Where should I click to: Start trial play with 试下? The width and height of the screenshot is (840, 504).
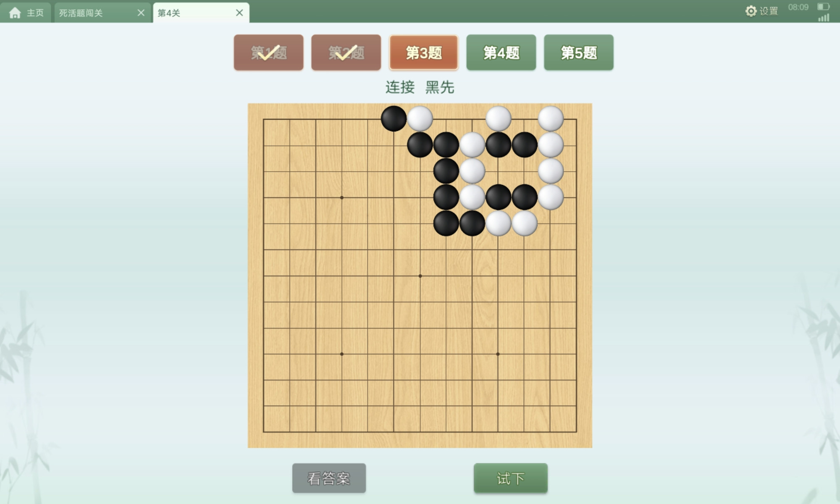(511, 478)
